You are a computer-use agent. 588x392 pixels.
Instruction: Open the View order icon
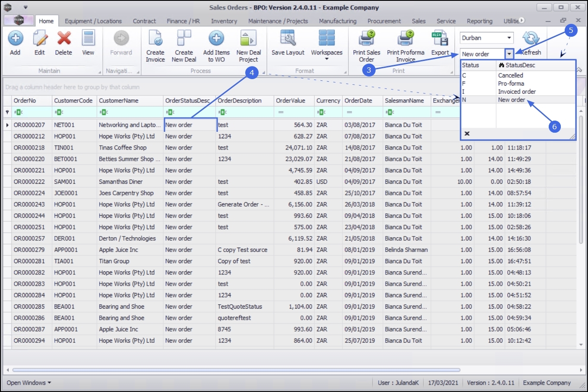pos(88,38)
